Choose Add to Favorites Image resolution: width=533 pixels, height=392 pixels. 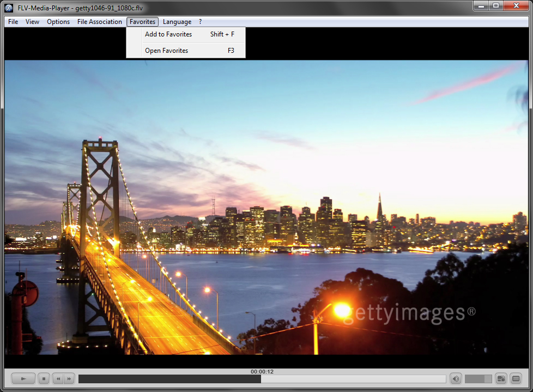pyautogui.click(x=186, y=34)
